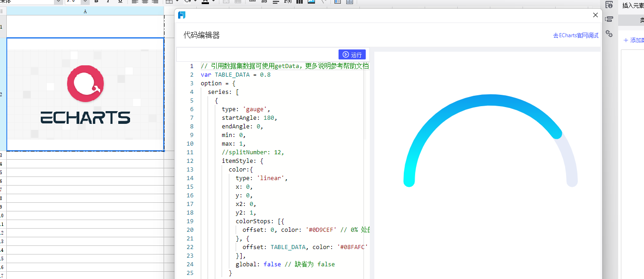Apply the cell fill color icon
This screenshot has width=644, height=279.
(187, 1)
